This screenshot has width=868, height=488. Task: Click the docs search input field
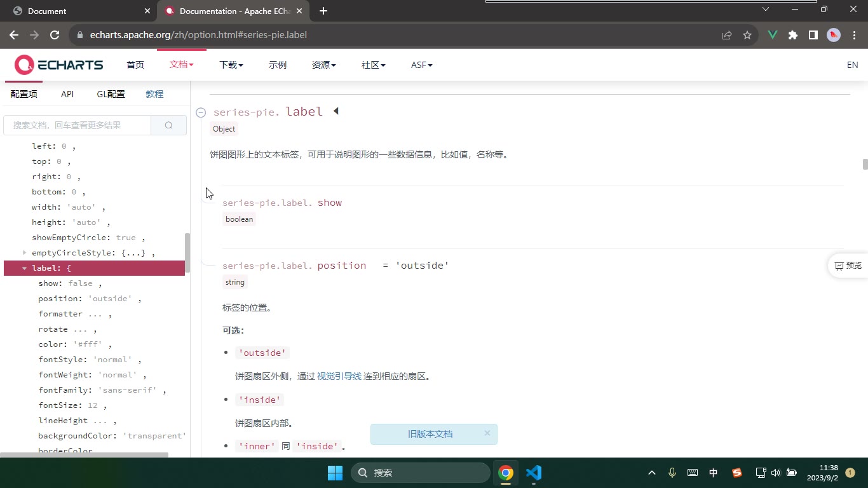tap(78, 125)
